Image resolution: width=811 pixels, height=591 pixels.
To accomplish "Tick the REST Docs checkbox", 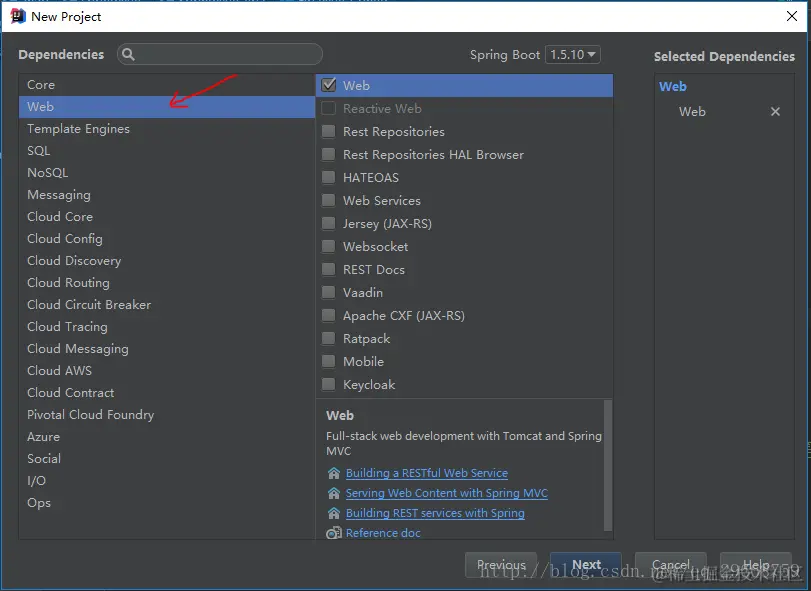I will point(328,269).
